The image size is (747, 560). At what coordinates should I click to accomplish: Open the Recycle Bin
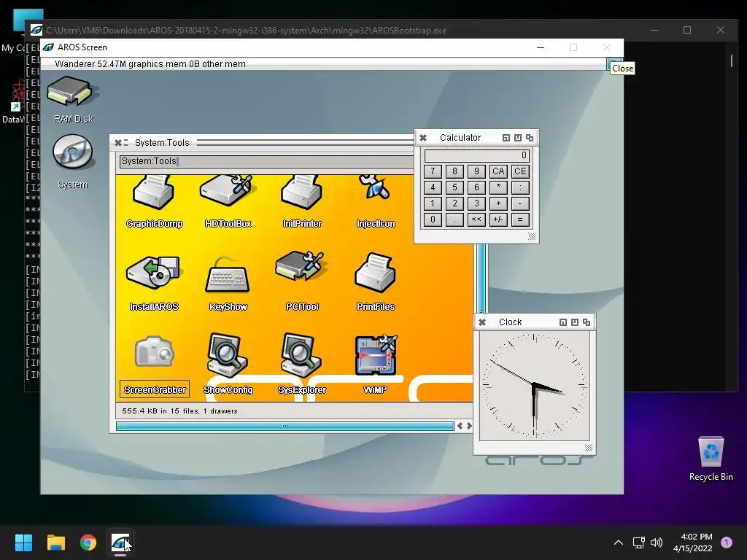coord(711,459)
